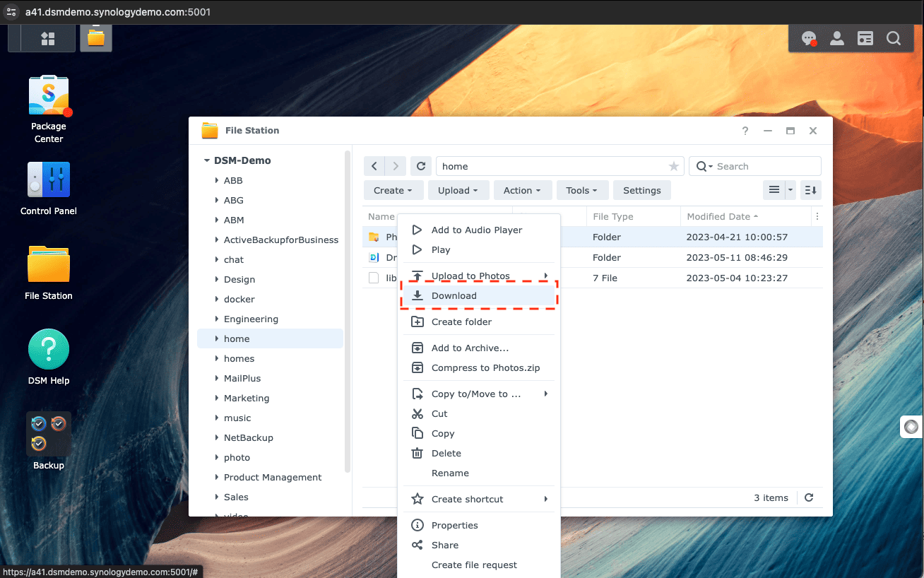Select the Engineering folder in tree
This screenshot has height=578, width=924.
(270, 319)
